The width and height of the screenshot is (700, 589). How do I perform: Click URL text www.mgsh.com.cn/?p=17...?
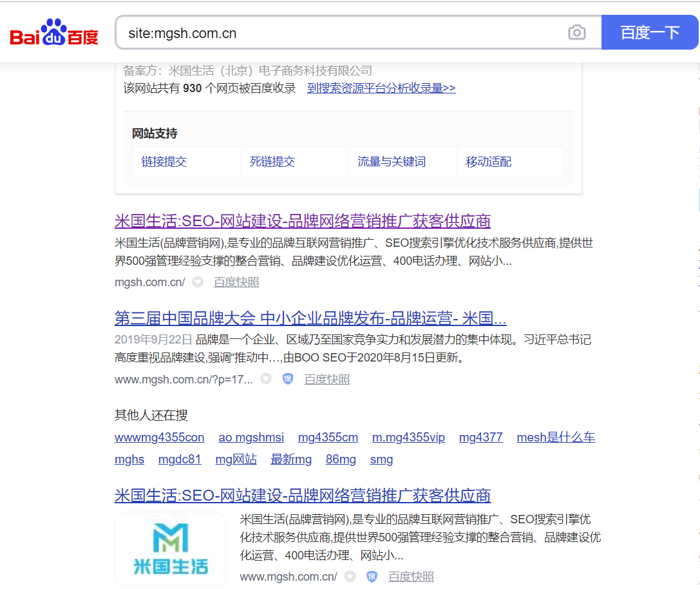click(184, 380)
